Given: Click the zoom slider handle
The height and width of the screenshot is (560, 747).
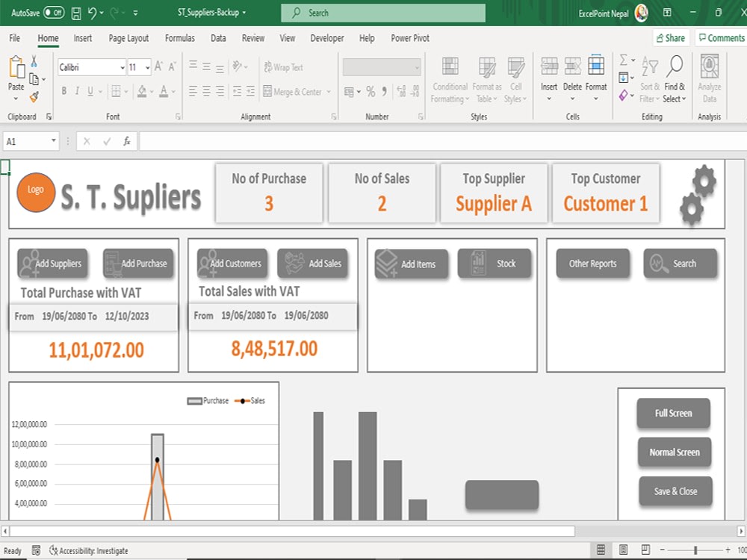Looking at the screenshot, I should 695,550.
